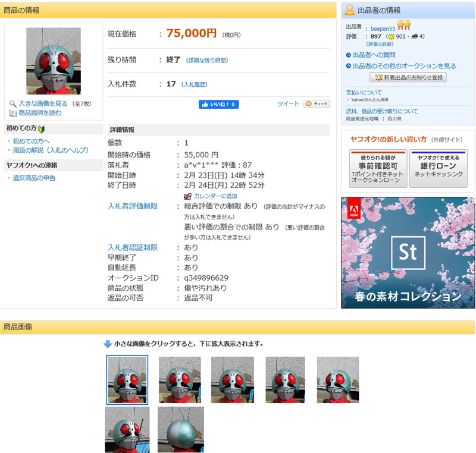
Task: Select third product thumbnail in top row
Action: (x=233, y=380)
